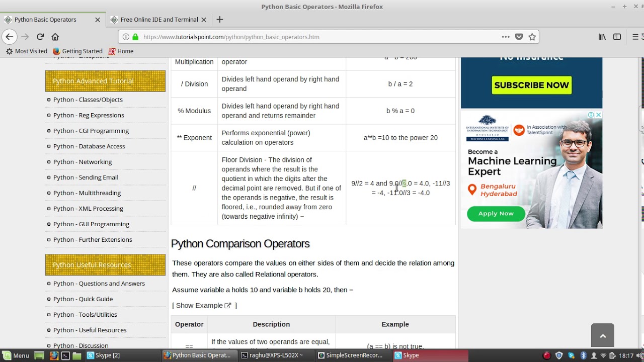644x362 pixels.
Task: Open Python - Sending Email link
Action: (86, 177)
